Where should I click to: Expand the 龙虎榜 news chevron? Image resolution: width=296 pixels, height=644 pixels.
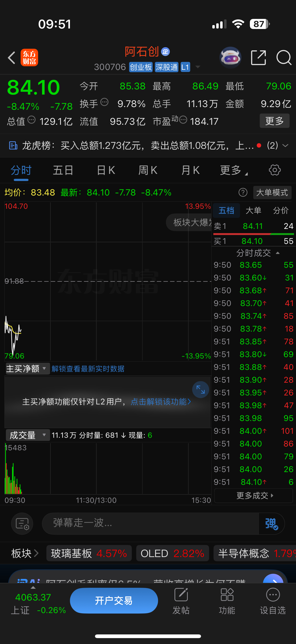285,145
